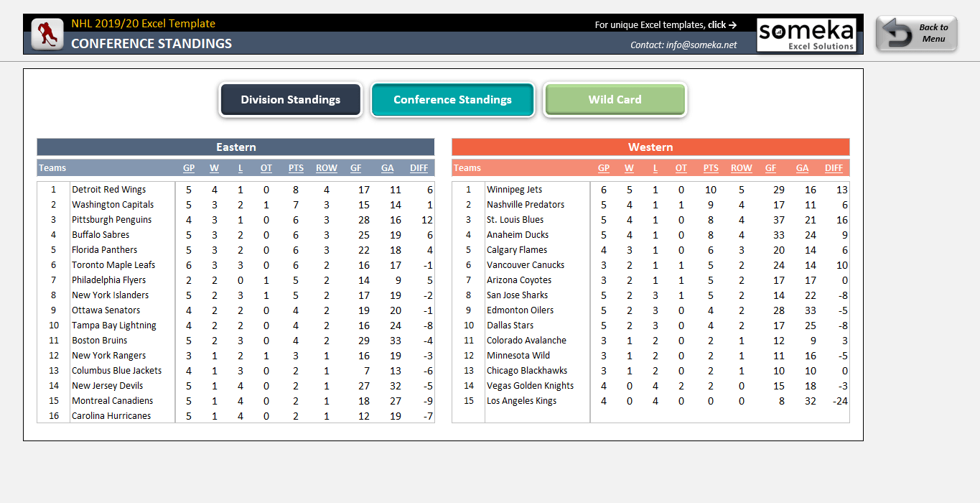The image size is (980, 503).
Task: Click the Eastern GP column header
Action: point(189,168)
